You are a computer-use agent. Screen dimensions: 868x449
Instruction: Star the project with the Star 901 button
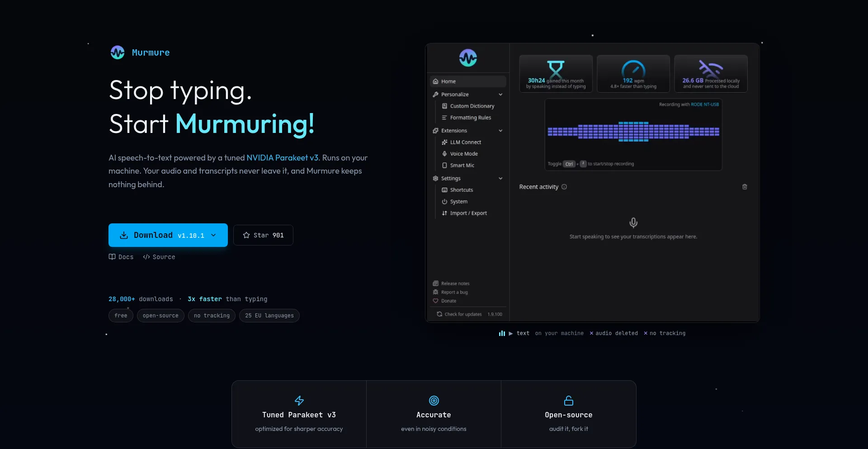point(263,235)
